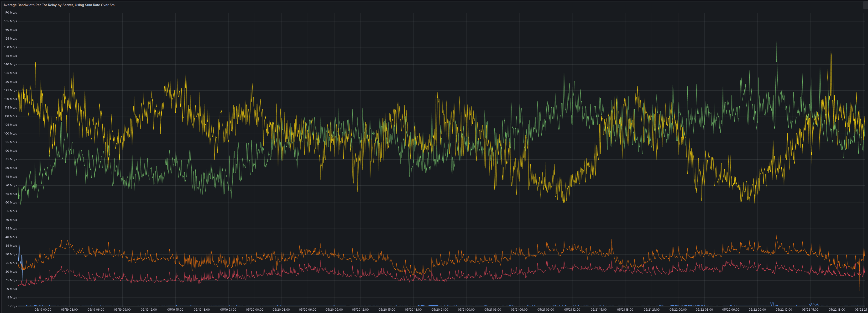The height and width of the screenshot is (313, 868).
Task: Click the panel title about Tor Relay bandwidth
Action: tap(59, 5)
